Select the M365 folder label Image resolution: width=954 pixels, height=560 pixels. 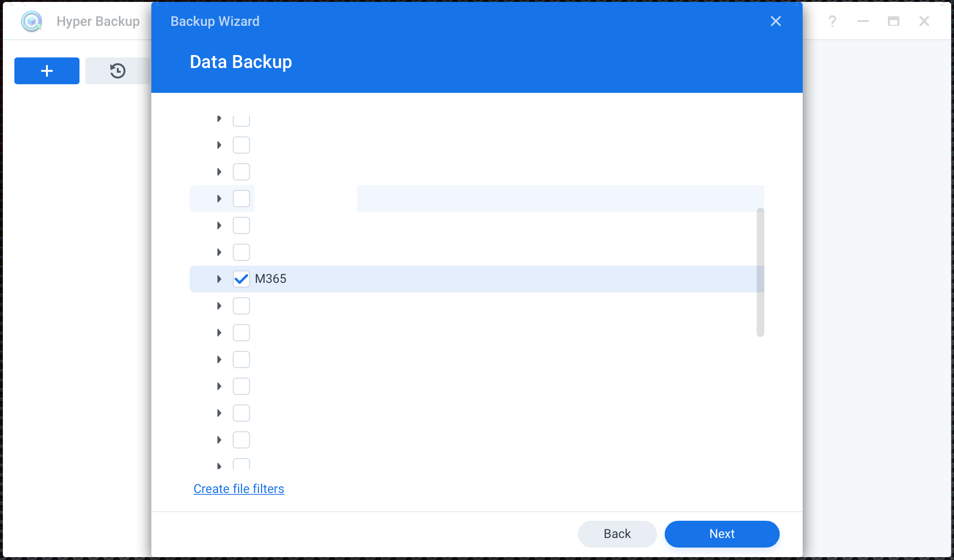(271, 279)
